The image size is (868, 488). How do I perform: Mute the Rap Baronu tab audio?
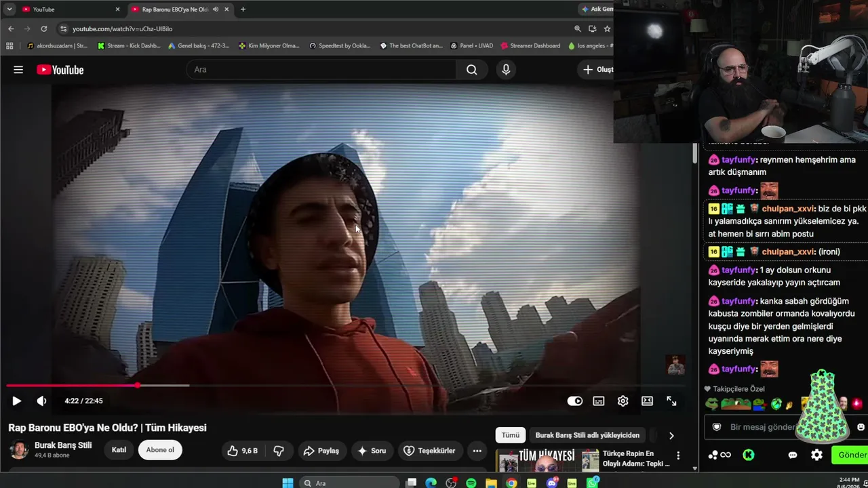pos(216,9)
